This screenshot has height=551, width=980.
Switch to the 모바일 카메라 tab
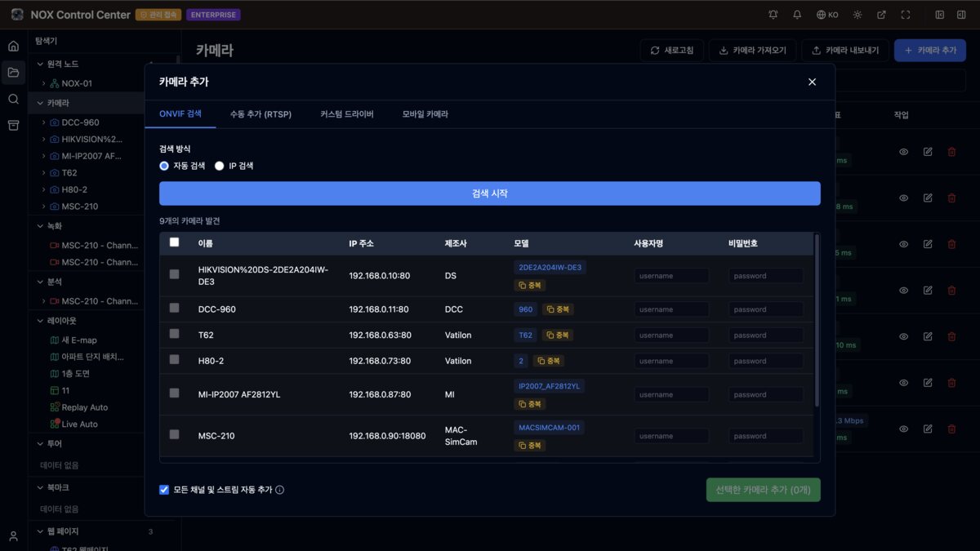pyautogui.click(x=425, y=114)
